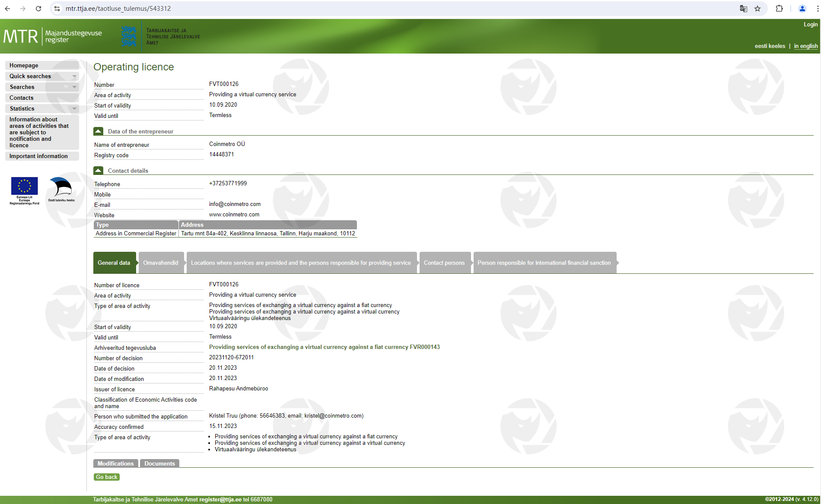Open the browser extensions puzzle icon

[x=779, y=9]
